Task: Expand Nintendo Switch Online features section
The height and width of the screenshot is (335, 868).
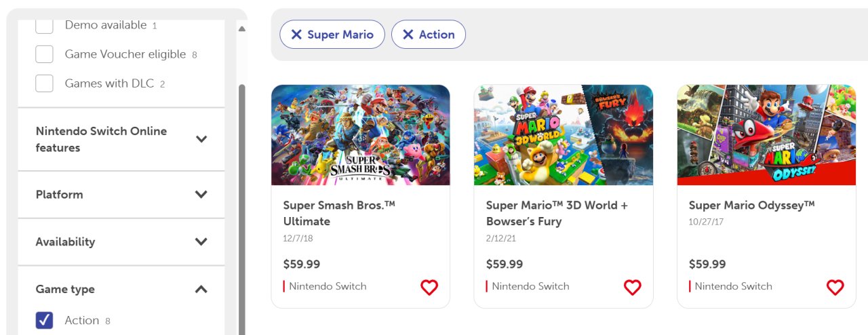Action: coord(201,139)
